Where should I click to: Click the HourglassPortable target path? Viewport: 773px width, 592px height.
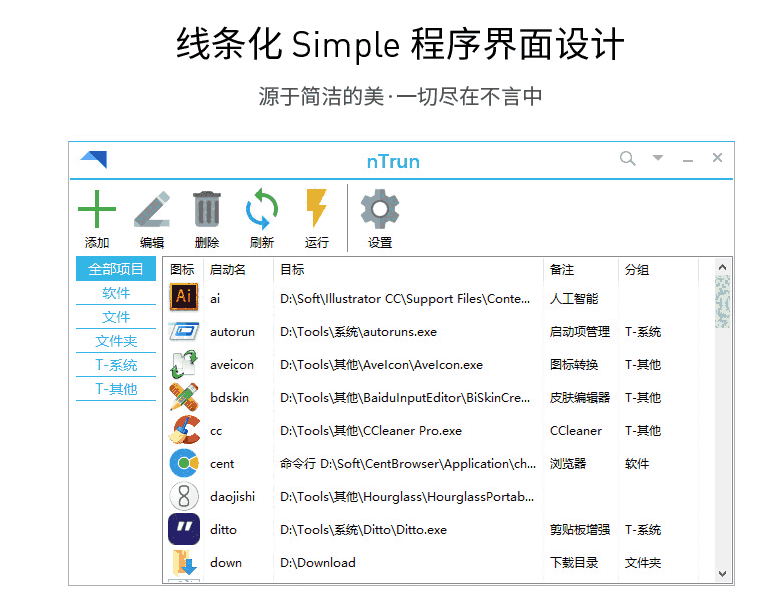pos(407,497)
